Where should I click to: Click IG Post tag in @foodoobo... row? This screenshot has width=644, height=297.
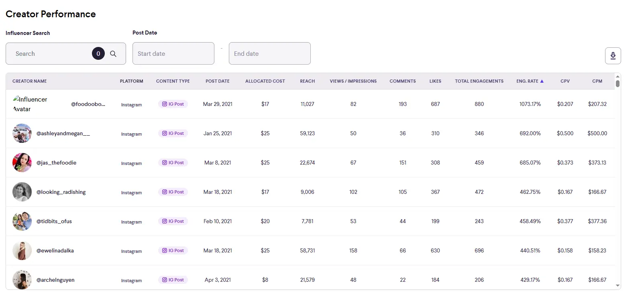point(173,104)
